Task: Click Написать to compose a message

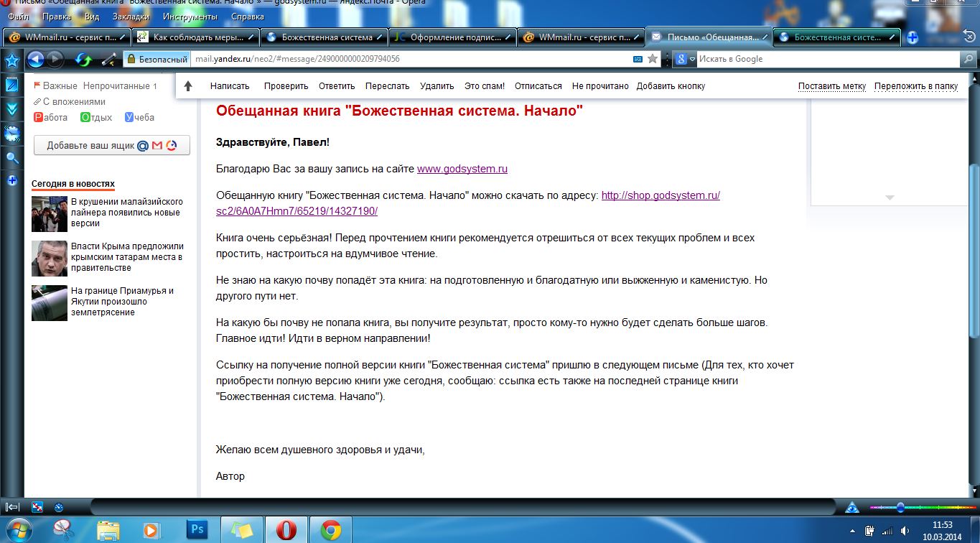Action: point(230,86)
